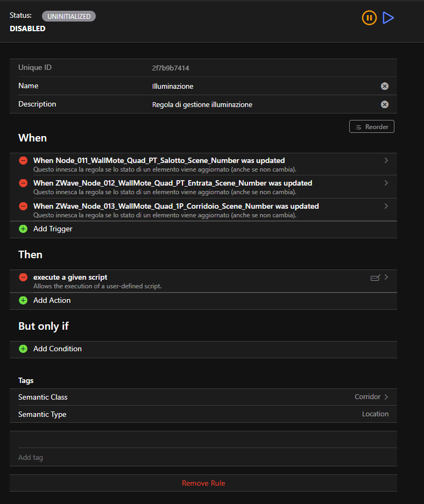The image size is (424, 504).
Task: Remove the Node_013 Corridoio trigger with red minus
Action: click(x=23, y=206)
